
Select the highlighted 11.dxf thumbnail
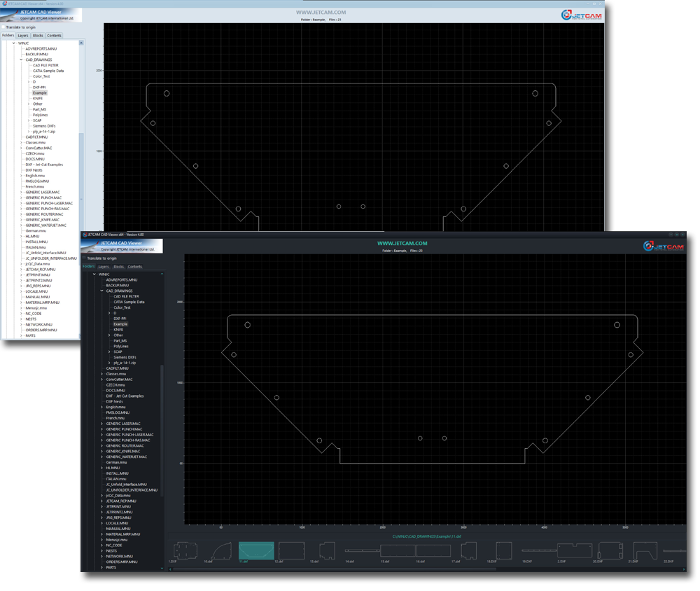coord(256,551)
